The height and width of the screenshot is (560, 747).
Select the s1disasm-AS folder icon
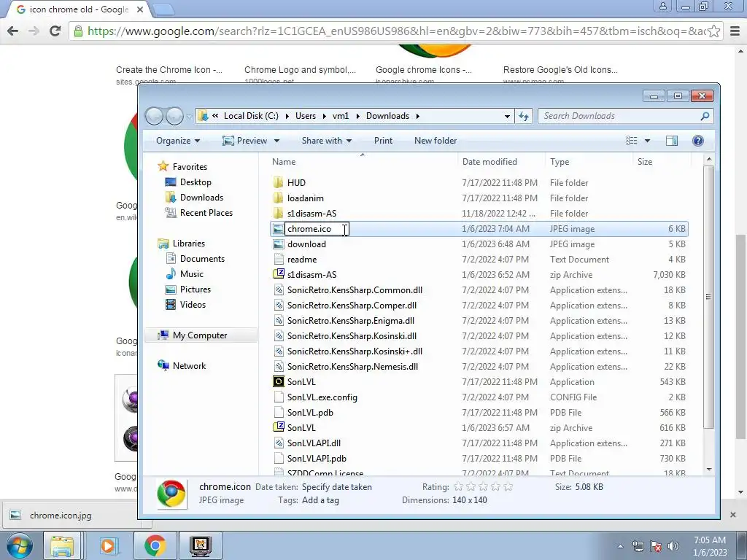click(278, 213)
